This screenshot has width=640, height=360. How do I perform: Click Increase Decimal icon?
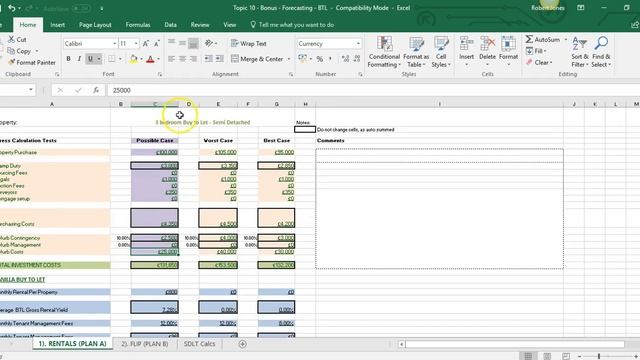[345, 59]
